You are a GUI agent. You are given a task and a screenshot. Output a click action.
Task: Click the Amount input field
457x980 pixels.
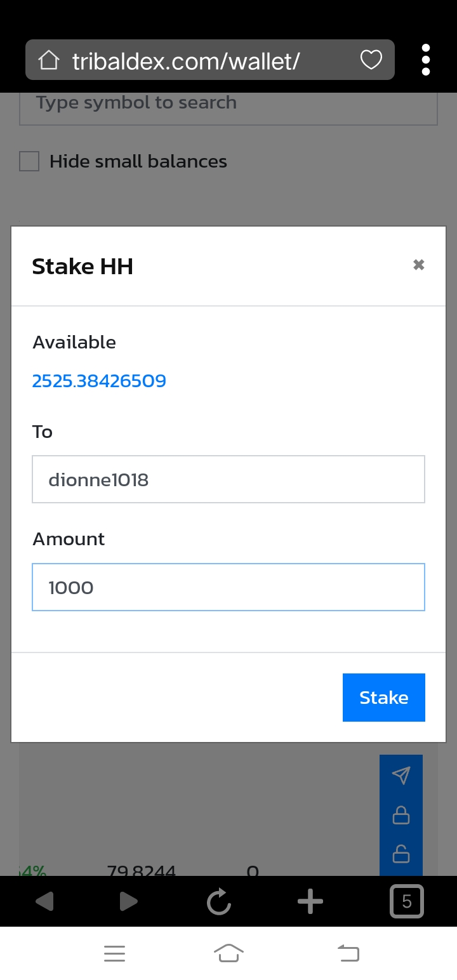click(228, 587)
